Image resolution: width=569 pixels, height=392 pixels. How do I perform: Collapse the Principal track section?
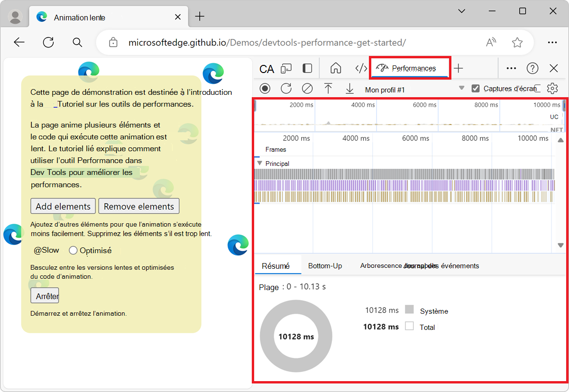point(259,164)
